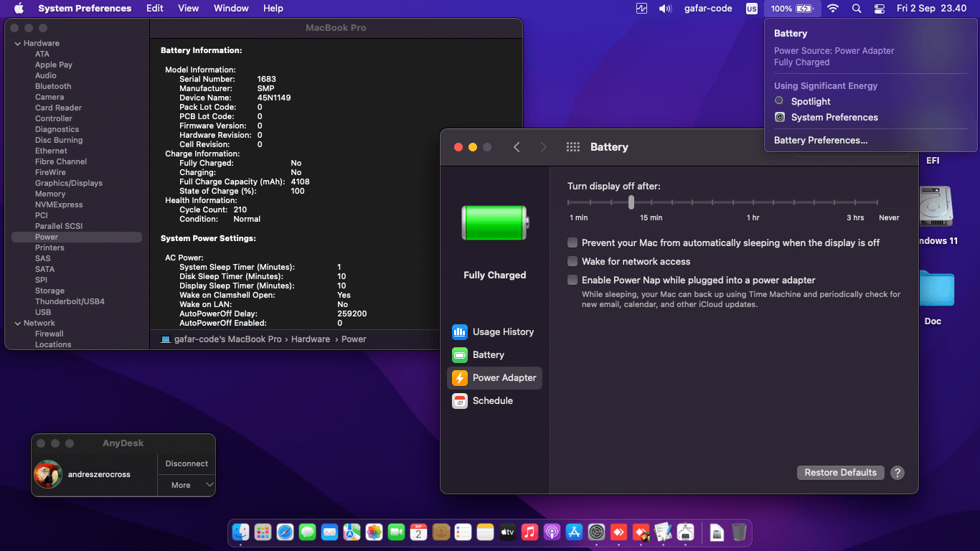Tick the Wake for network access checkbox
980x551 pixels.
[x=573, y=261]
